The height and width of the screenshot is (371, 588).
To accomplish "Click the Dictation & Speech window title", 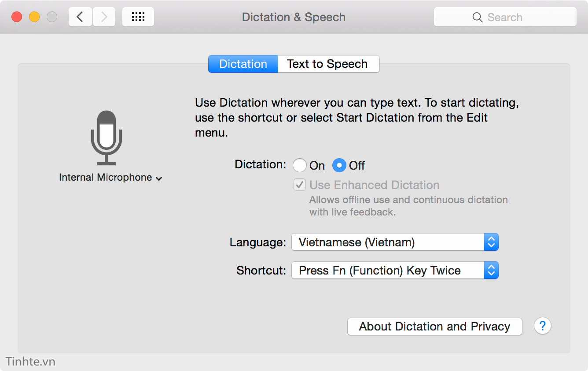I will point(294,17).
